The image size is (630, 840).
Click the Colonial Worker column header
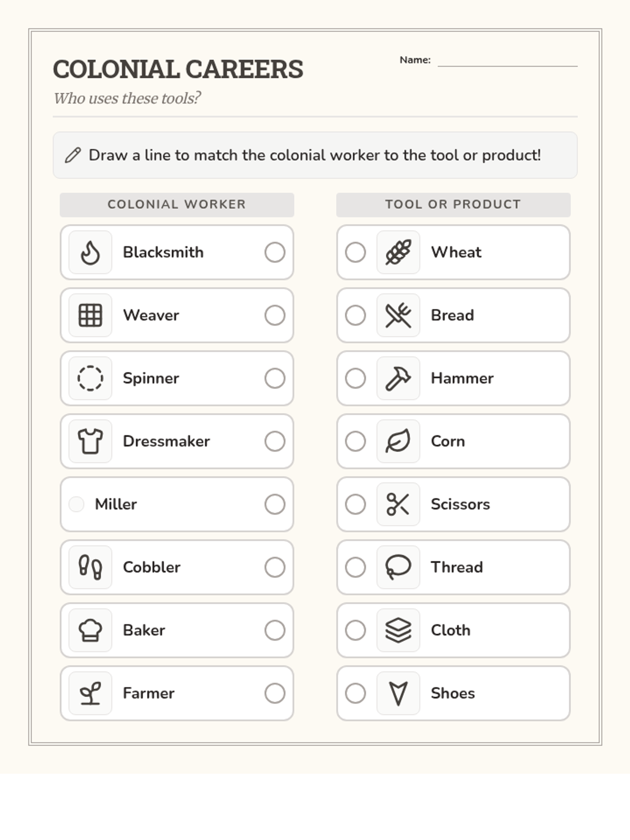coord(177,205)
